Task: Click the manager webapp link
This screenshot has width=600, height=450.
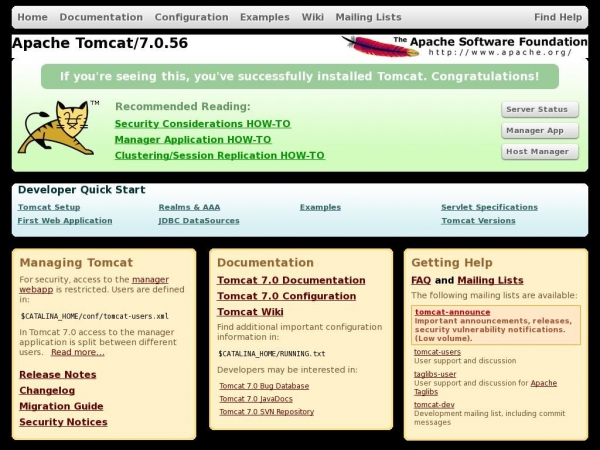Action: click(x=150, y=280)
